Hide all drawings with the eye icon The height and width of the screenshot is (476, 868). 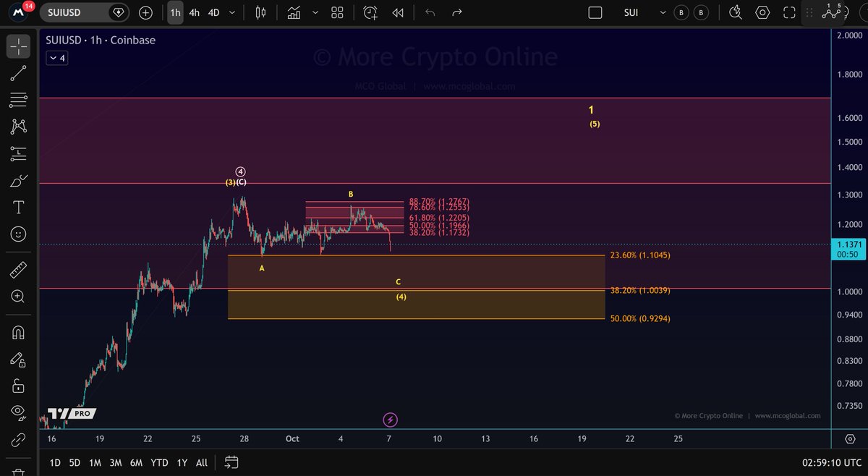pyautogui.click(x=19, y=412)
